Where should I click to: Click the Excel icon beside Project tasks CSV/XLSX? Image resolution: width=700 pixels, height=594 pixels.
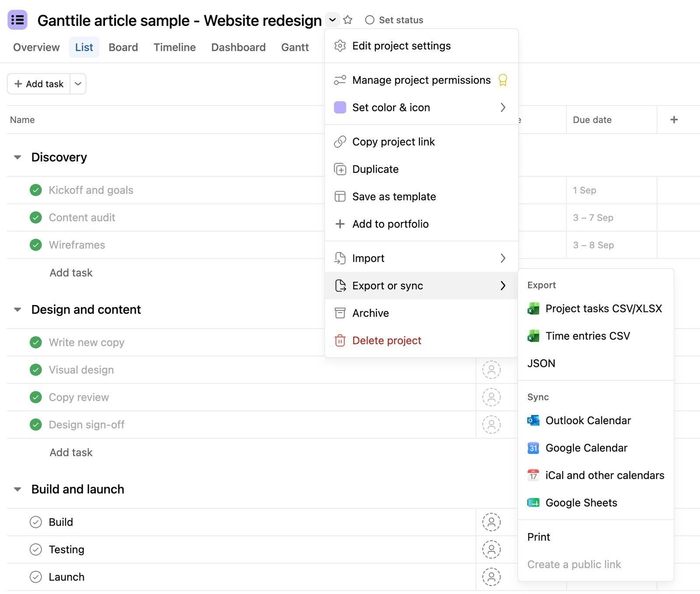[533, 309]
